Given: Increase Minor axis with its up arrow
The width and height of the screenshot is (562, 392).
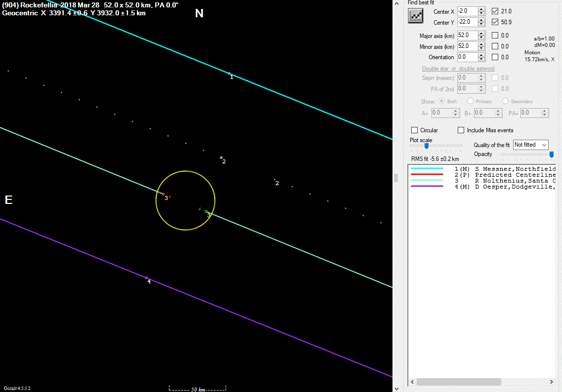Looking at the screenshot, I should [x=481, y=44].
